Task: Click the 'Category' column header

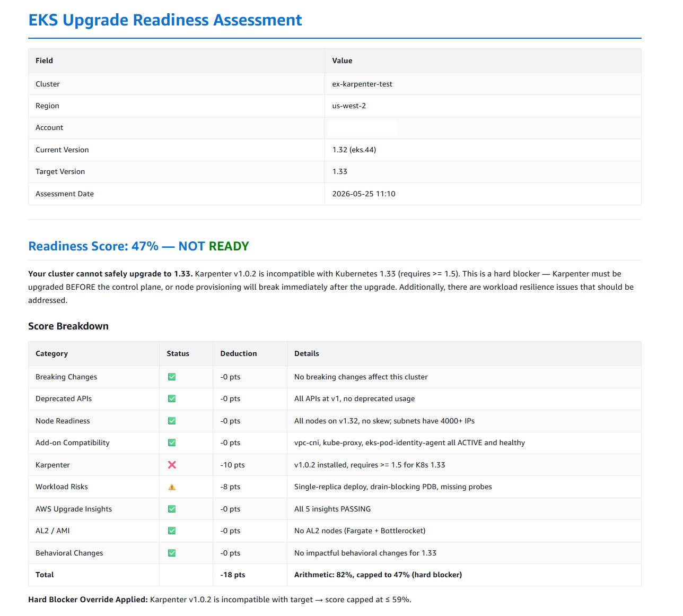Action: click(x=51, y=353)
